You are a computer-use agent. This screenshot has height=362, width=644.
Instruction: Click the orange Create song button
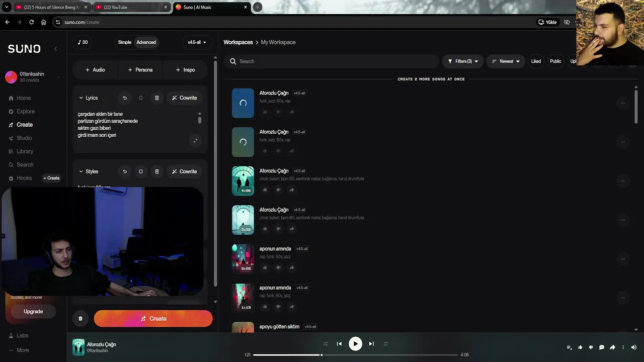pos(153,319)
